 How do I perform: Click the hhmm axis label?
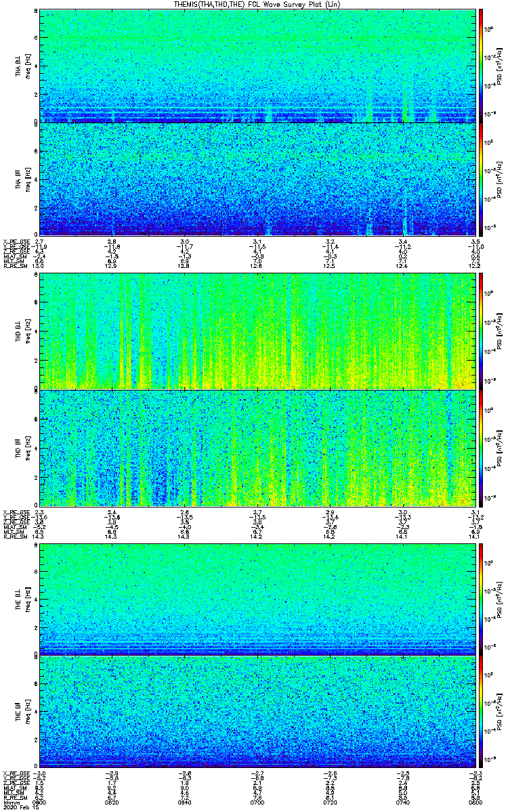10,803
